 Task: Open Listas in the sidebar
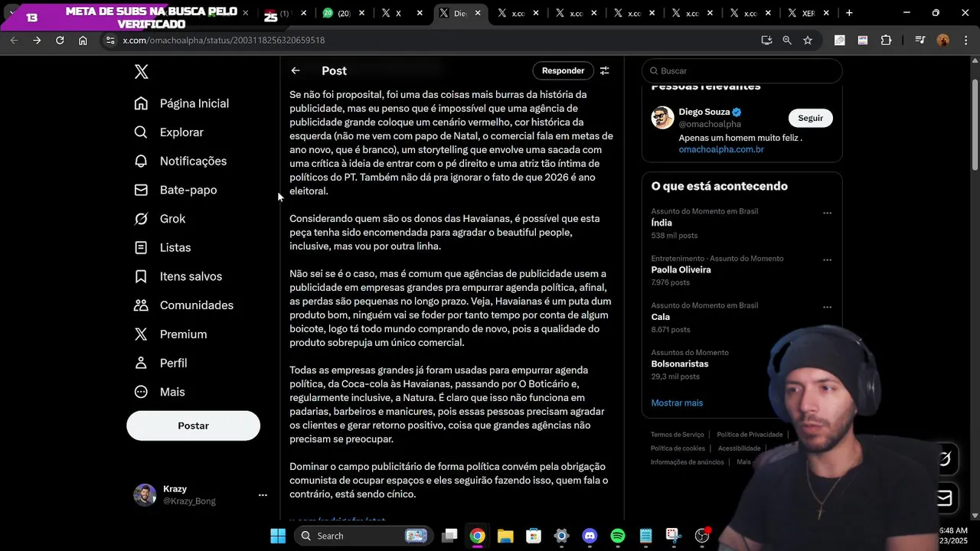[x=162, y=248]
